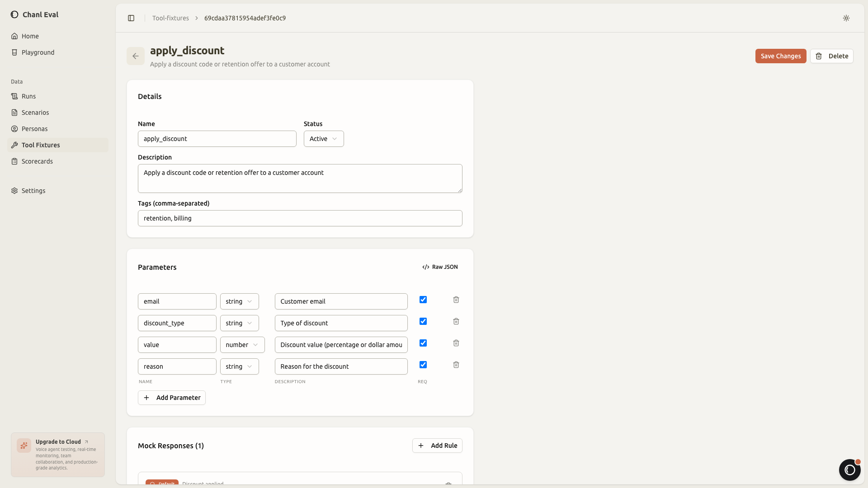This screenshot has width=868, height=488.
Task: Open the Playground section
Action: 38,52
